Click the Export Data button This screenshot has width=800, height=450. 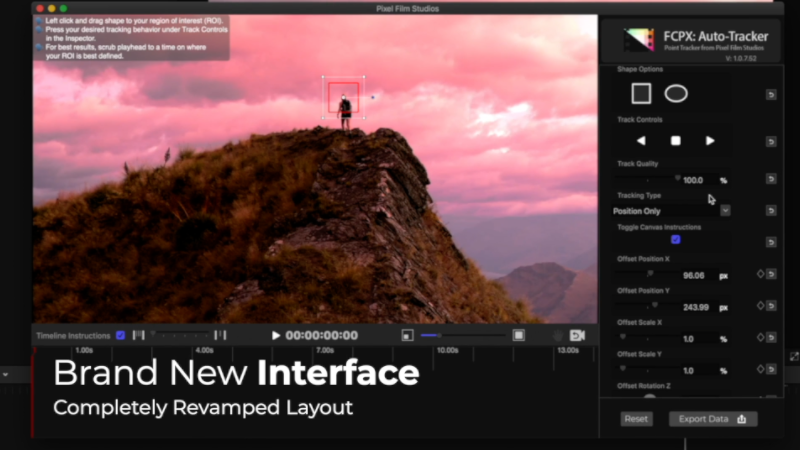[x=713, y=419]
